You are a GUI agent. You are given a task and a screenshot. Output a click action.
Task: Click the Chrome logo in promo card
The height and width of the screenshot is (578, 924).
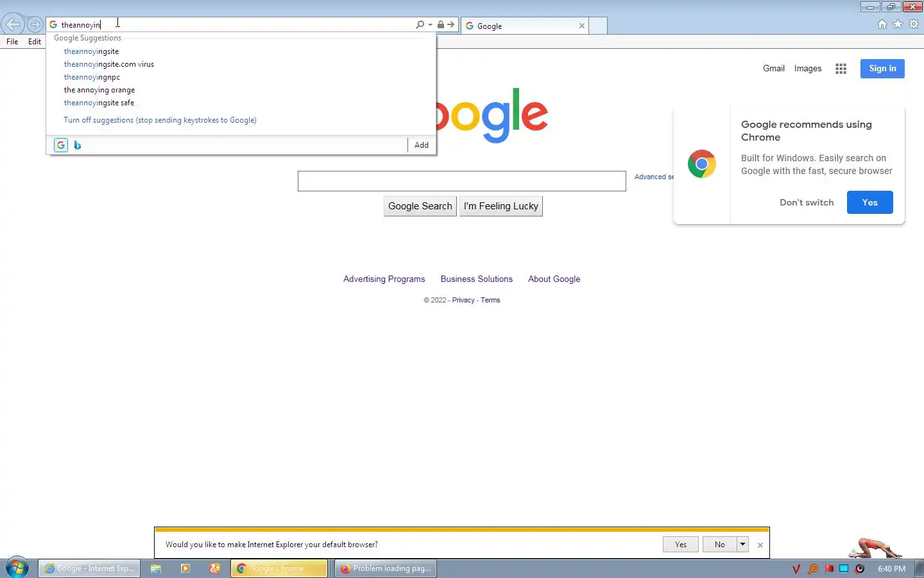tap(701, 164)
